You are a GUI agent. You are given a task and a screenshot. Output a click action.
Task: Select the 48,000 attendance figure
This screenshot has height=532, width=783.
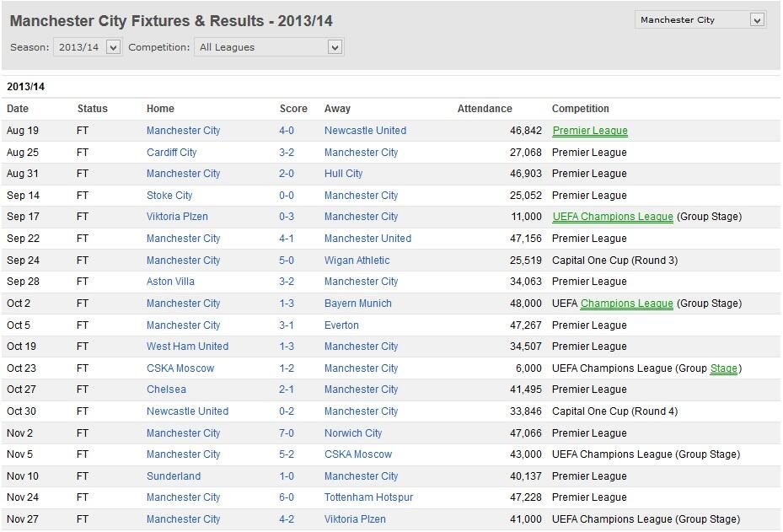[x=525, y=304]
